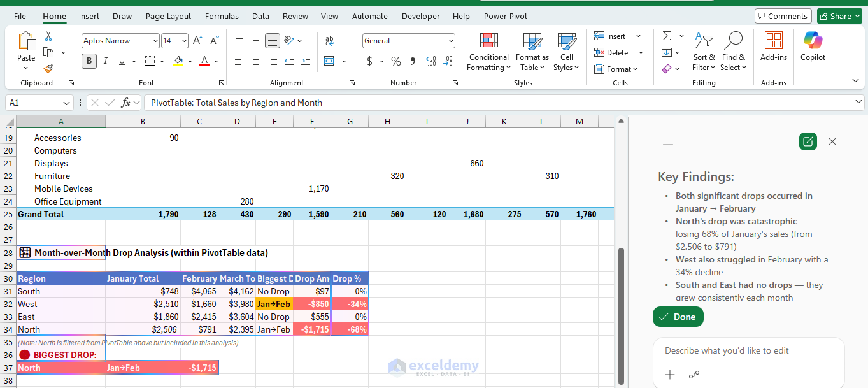Viewport: 868px width, 388px height.
Task: Apply the yellow fill color swatch
Action: (178, 61)
